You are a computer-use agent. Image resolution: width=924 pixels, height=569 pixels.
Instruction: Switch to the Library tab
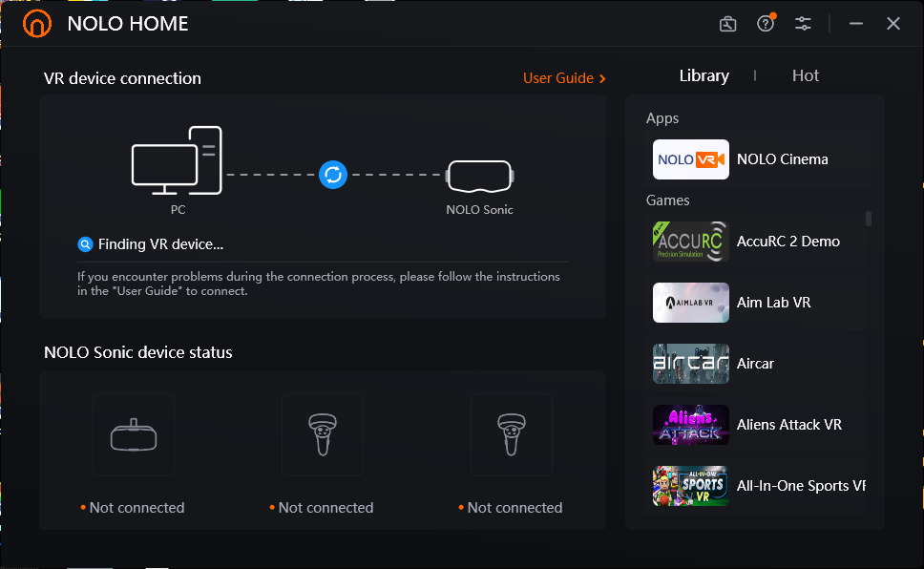coord(704,75)
